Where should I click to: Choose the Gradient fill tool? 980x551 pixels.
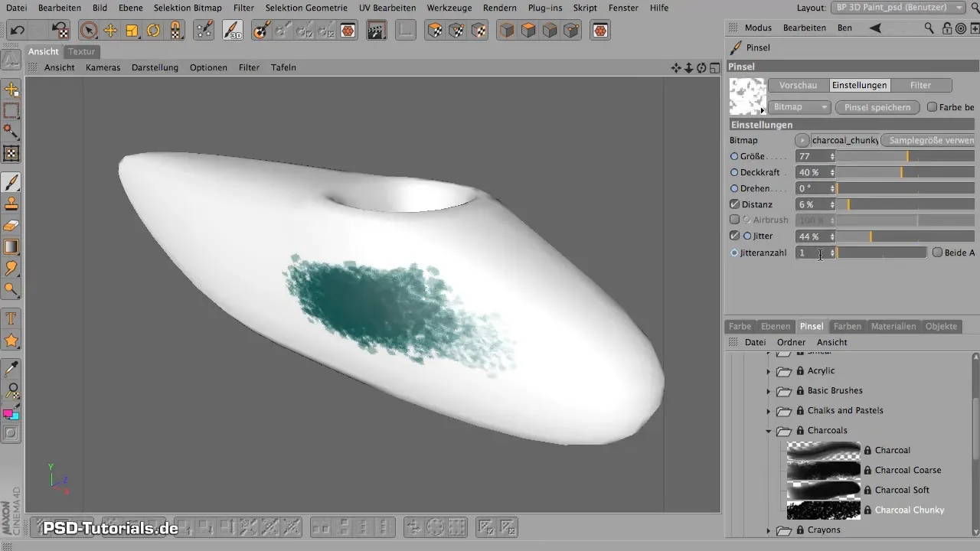[11, 247]
